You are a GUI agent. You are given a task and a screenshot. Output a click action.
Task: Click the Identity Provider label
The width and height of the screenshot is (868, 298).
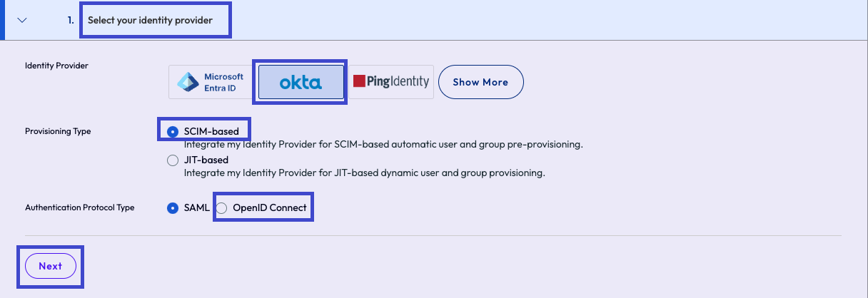coord(56,66)
